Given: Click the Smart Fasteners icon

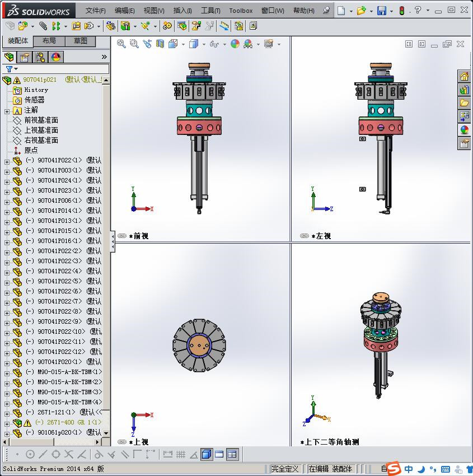Looking at the screenshot, I should click(x=76, y=26).
